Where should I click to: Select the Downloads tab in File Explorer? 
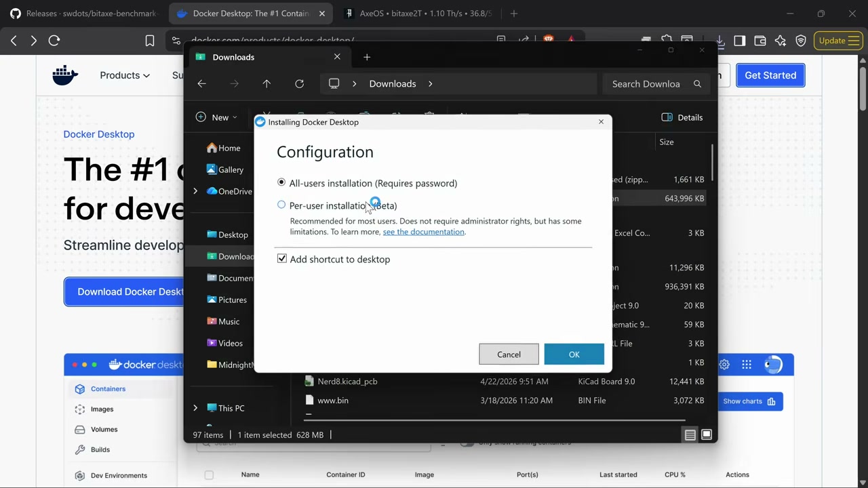[268, 57]
